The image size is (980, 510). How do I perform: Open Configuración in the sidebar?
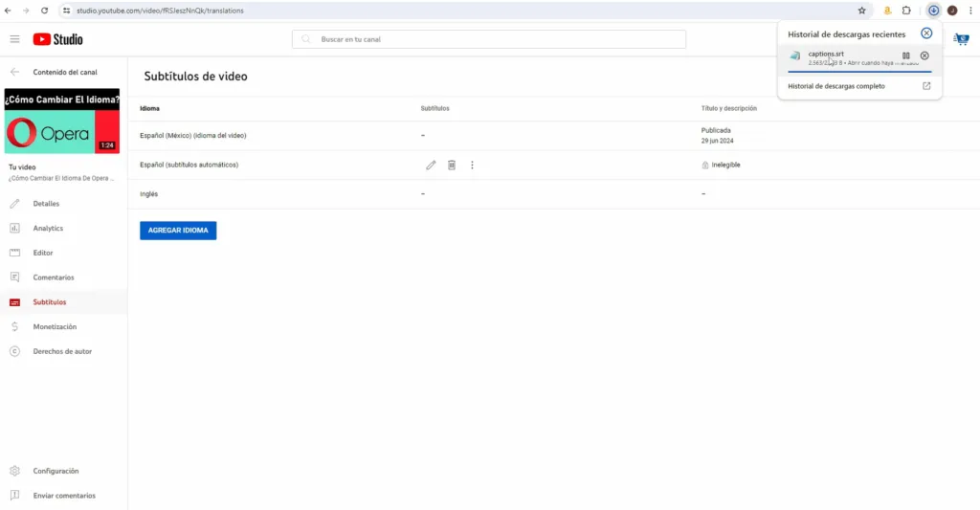[64, 471]
